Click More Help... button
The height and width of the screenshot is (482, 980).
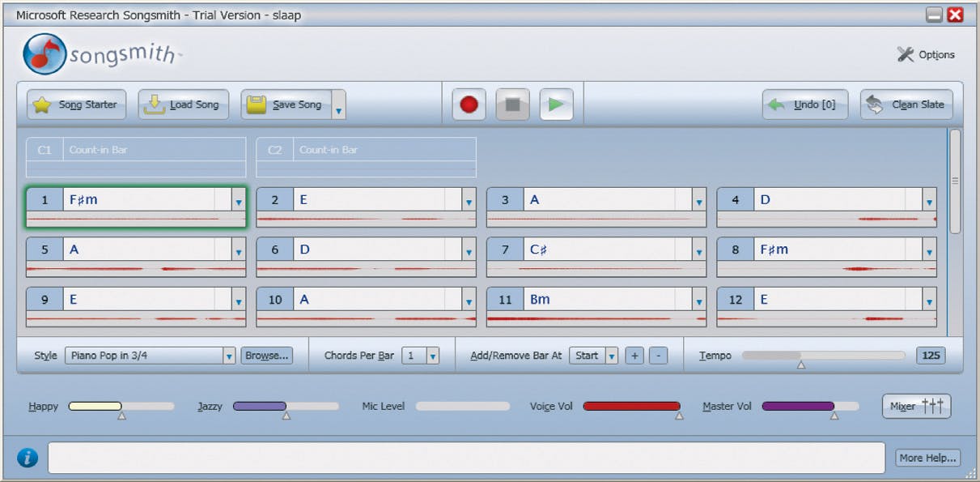(928, 458)
